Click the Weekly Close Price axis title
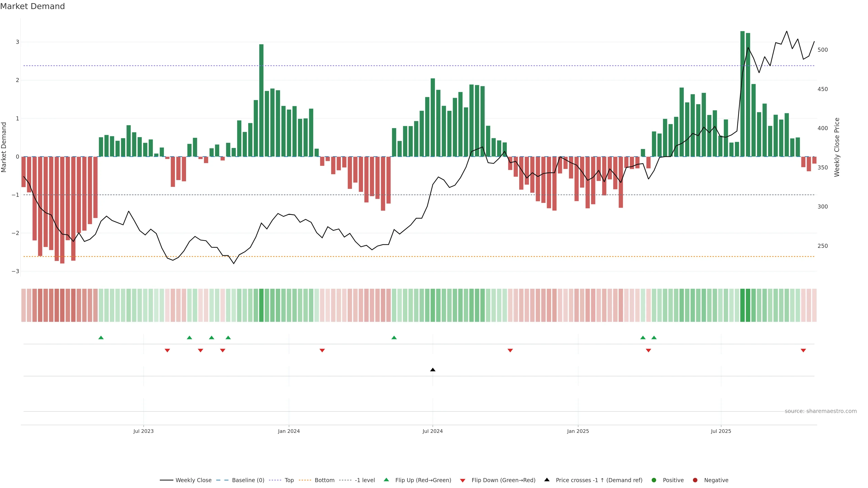This screenshot has height=488, width=868. point(837,147)
